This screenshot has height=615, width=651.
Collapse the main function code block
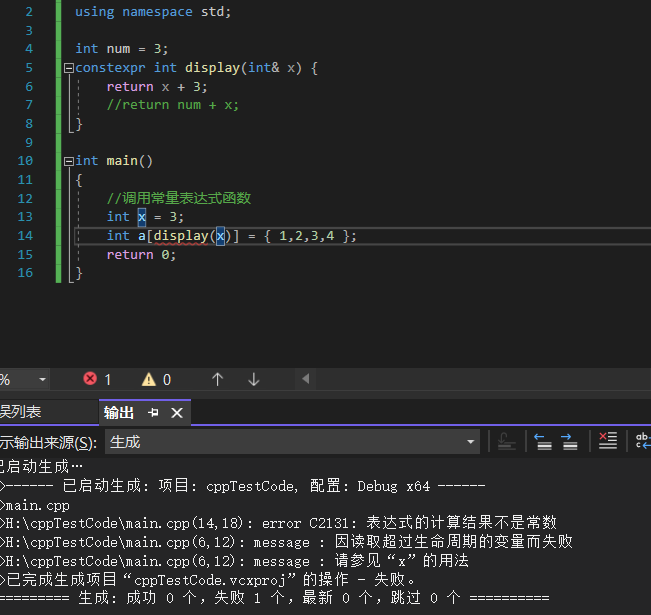pos(67,161)
